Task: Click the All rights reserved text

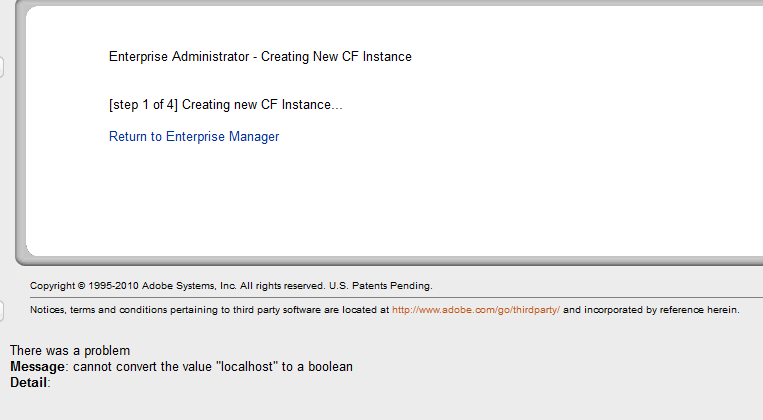Action: pos(281,286)
